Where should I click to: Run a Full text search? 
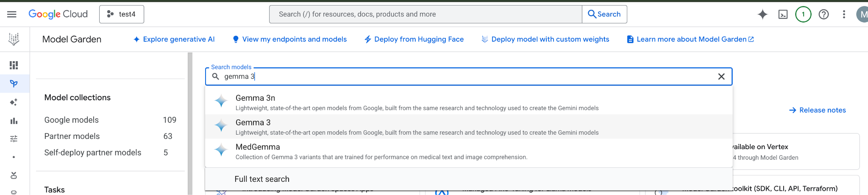point(262,179)
